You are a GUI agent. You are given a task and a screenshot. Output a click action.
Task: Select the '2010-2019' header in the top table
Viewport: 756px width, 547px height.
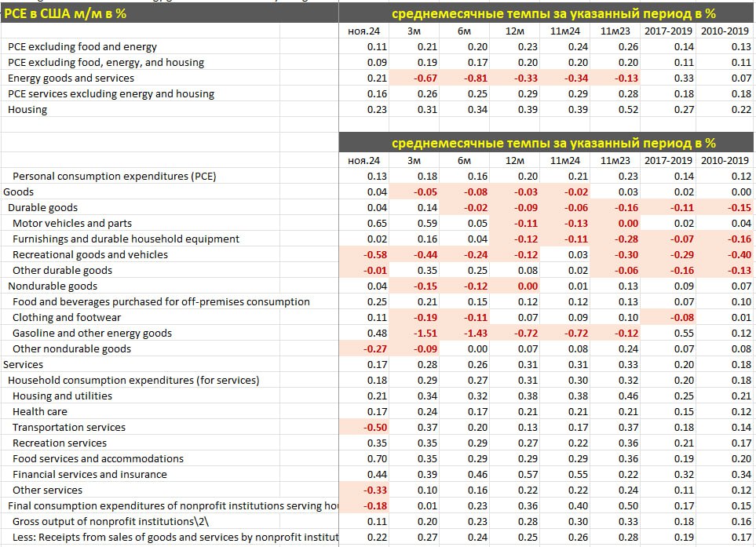(725, 31)
